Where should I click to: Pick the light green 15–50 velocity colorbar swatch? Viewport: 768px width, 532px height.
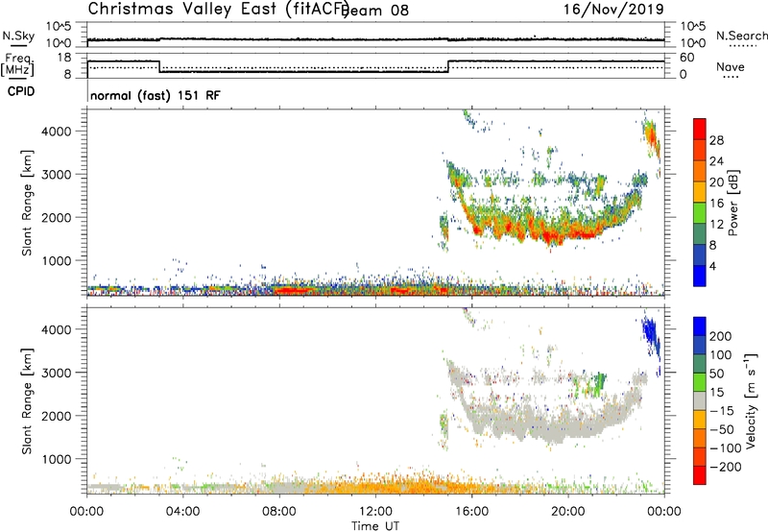pyautogui.click(x=700, y=382)
